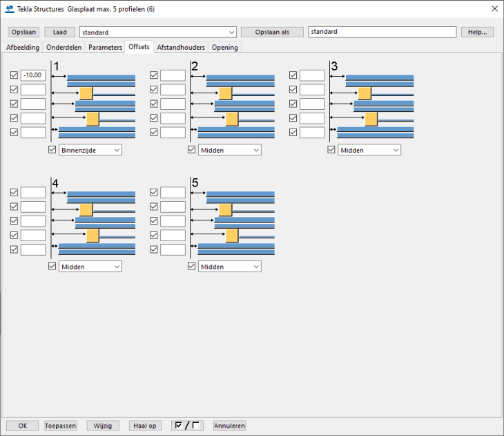This screenshot has width=504, height=436.
Task: Toggle the checkbox next to Binnenzijde dropdown
Action: (52, 150)
